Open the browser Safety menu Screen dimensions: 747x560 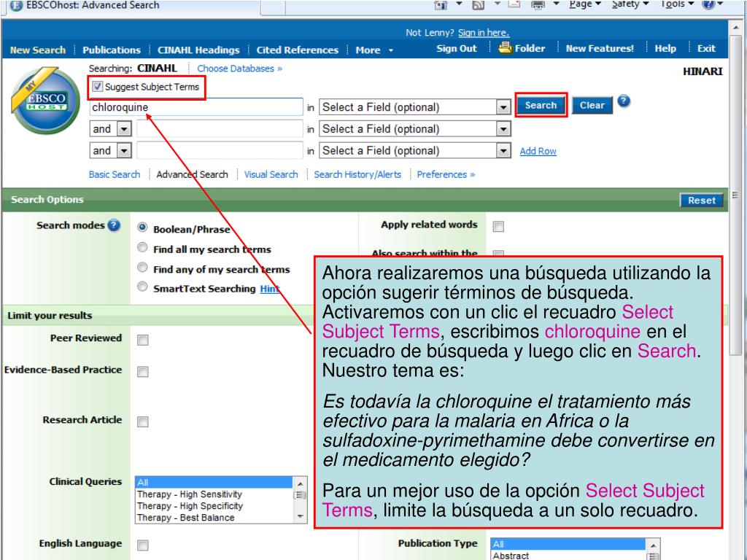click(x=630, y=4)
